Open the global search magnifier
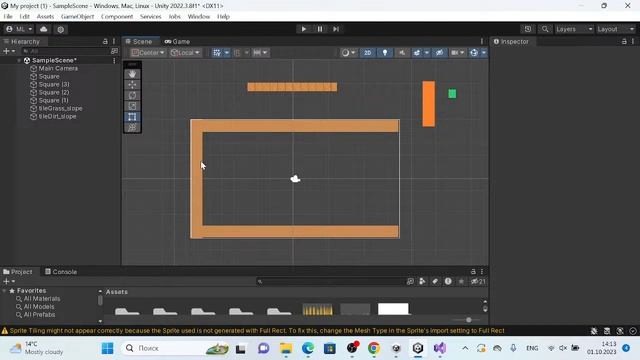Image resolution: width=640 pixels, height=360 pixels. coord(545,29)
